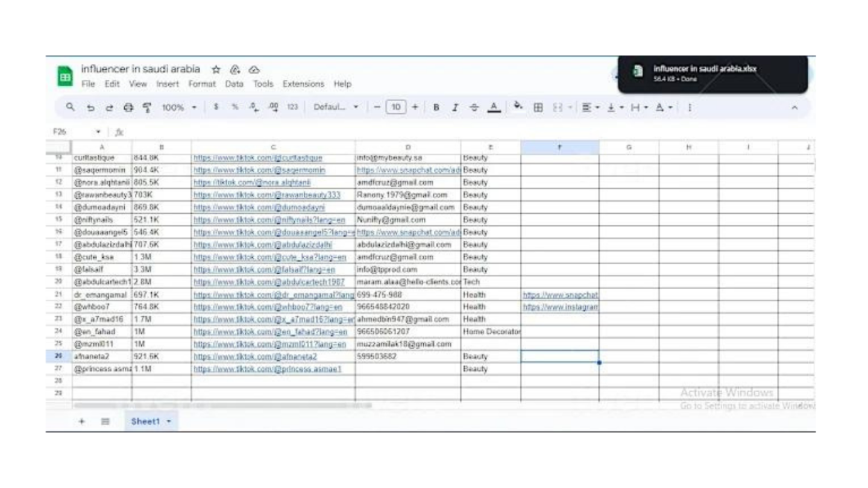Open the @dumoadayni TikTok link

[x=259, y=207]
